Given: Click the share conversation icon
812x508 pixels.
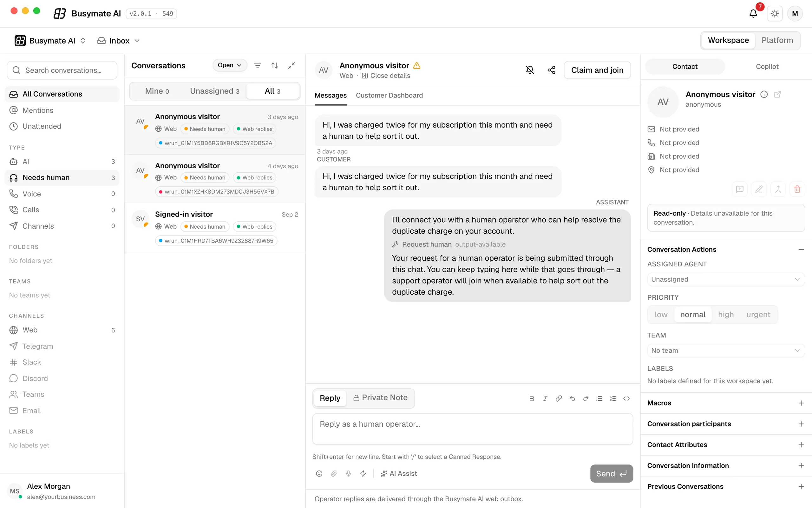Looking at the screenshot, I should 551,70.
